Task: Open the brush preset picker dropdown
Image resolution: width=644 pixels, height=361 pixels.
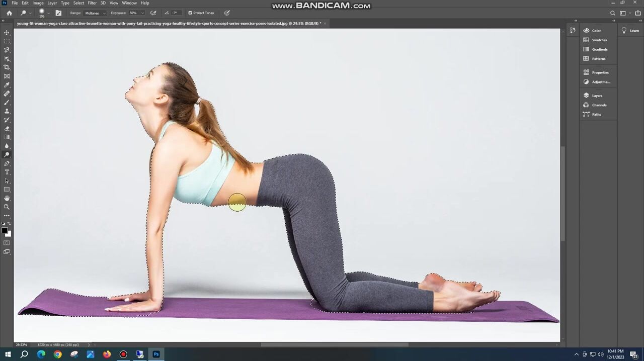Action: (48, 13)
